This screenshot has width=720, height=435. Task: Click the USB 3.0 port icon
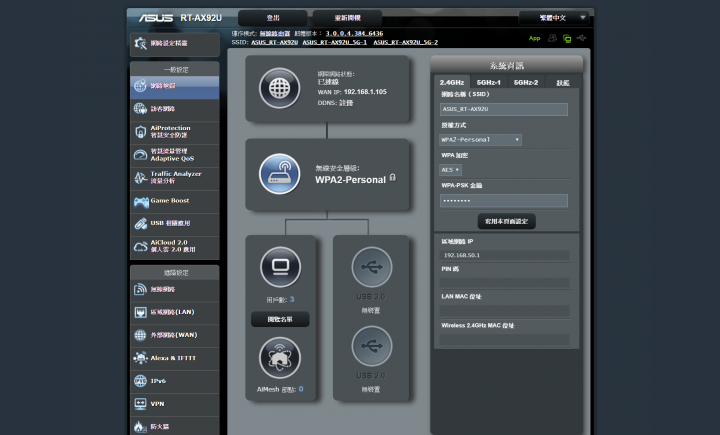[371, 267]
